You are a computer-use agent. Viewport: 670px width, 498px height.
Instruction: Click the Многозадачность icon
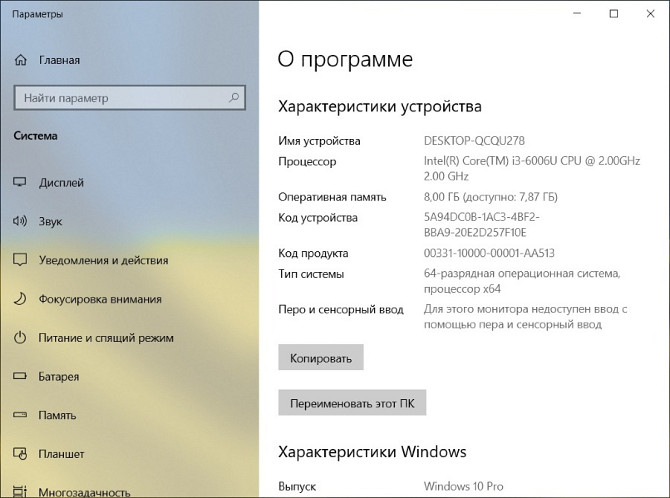20,492
